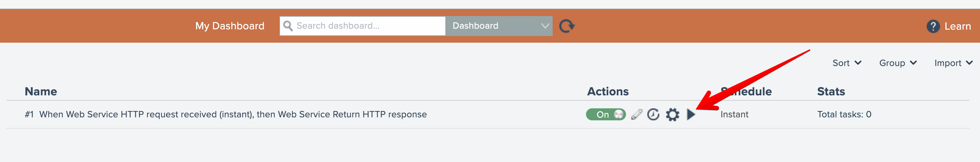
Task: Click the Instant schedule label
Action: (x=734, y=114)
